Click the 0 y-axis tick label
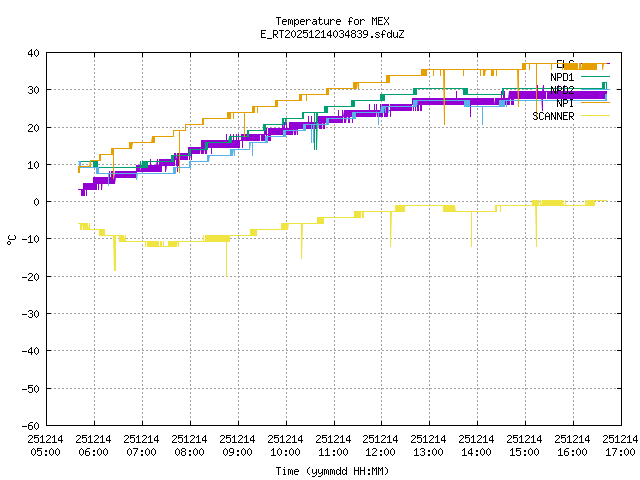The image size is (640, 480). click(x=36, y=202)
